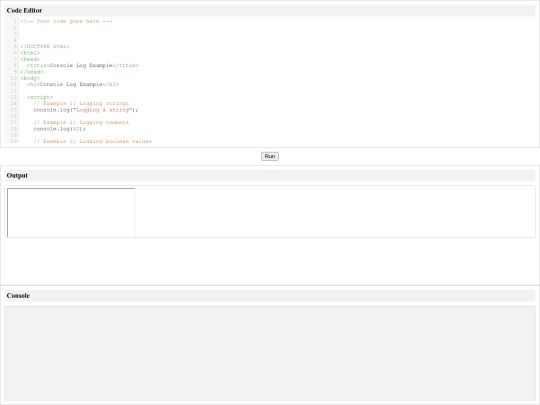Click the opening <body> tag line
Viewport: 540px width, 405px height.
30,78
